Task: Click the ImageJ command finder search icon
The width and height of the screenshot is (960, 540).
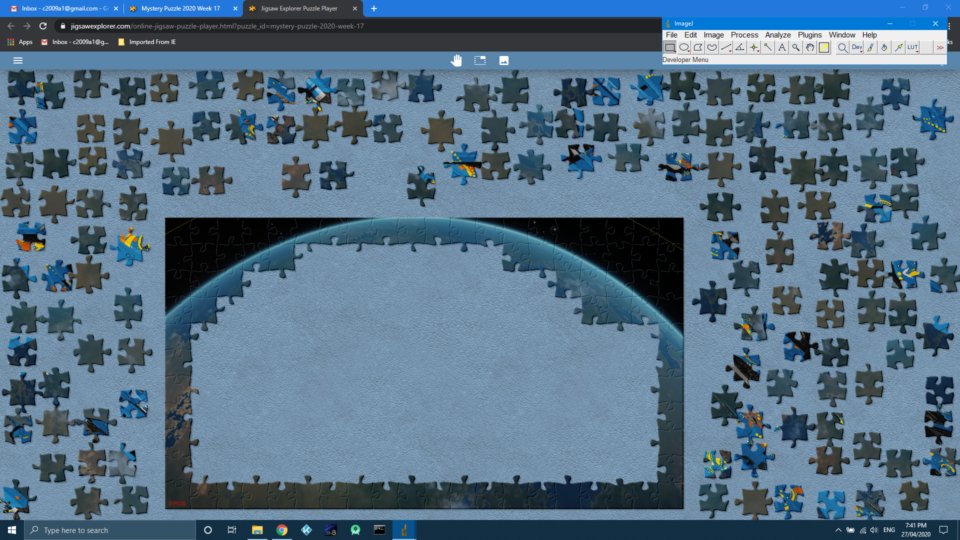Action: click(x=842, y=47)
